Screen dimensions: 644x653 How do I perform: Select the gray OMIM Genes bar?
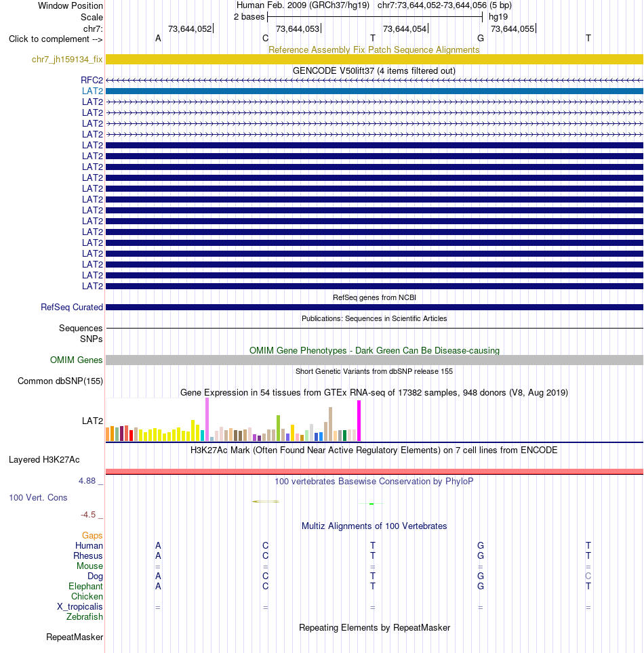(374, 360)
